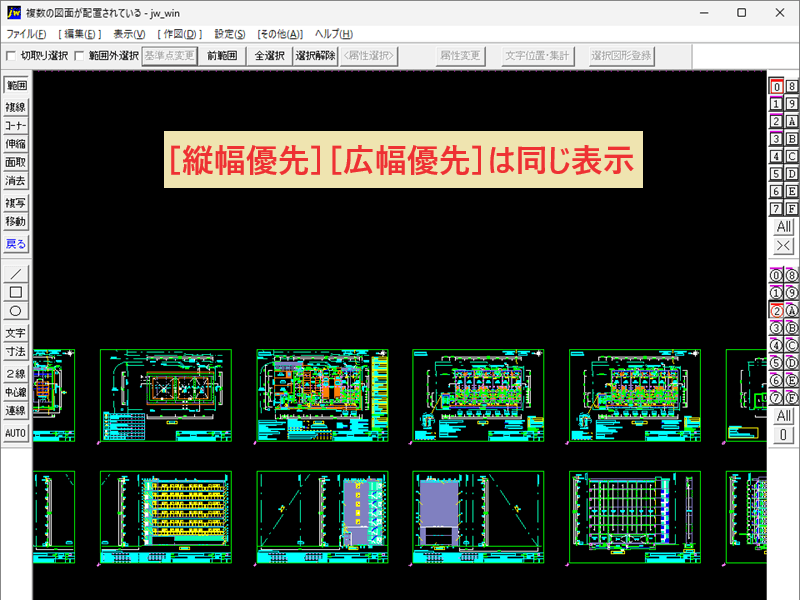Screen dimensions: 800x600
Task: Click the 選択解除 button
Action: 315,56
